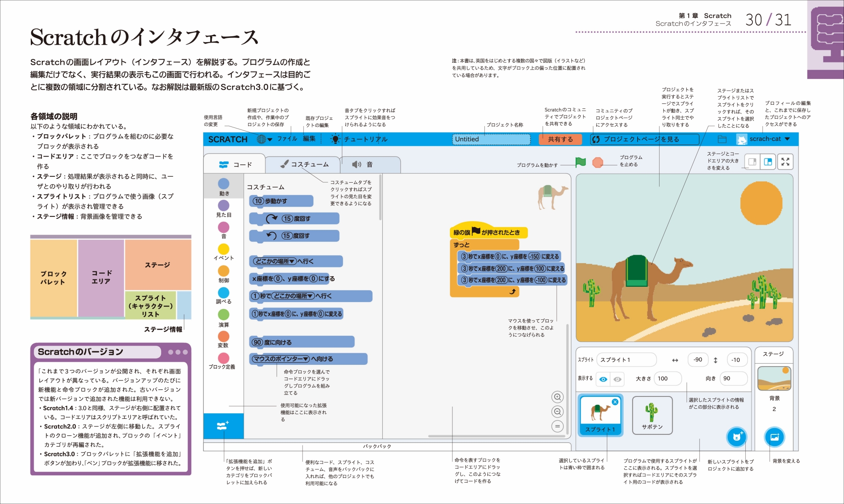Select the 動き block category
This screenshot has height=504, width=844.
[224, 187]
